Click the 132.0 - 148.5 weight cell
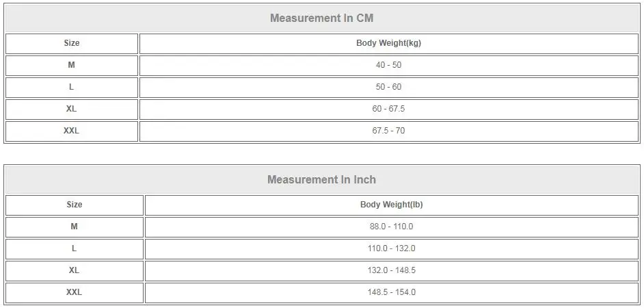This screenshot has width=644, height=308. point(392,271)
